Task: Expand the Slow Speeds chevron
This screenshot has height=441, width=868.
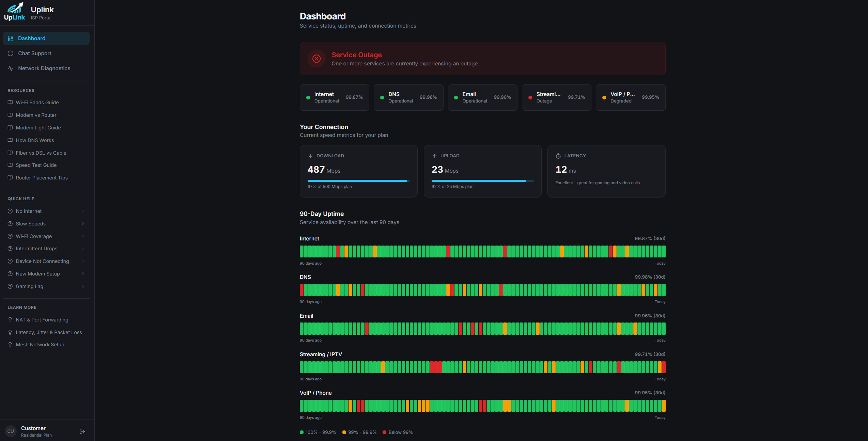Action: pos(83,224)
